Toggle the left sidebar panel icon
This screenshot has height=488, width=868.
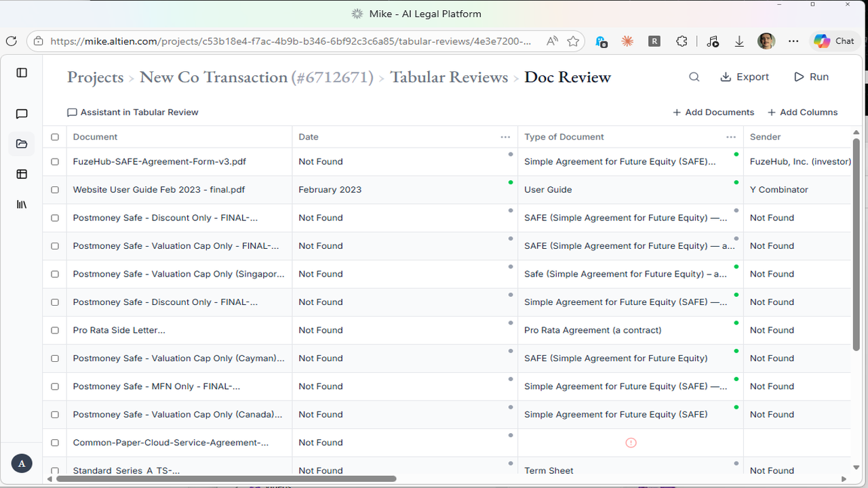tap(22, 73)
